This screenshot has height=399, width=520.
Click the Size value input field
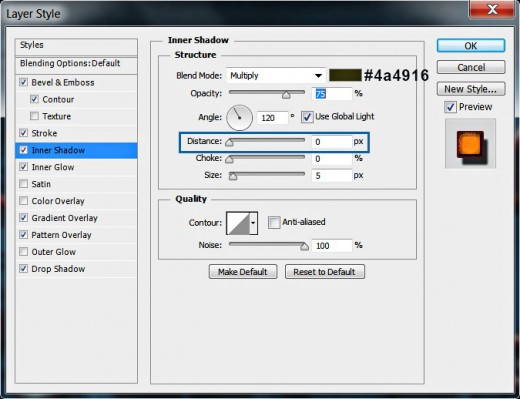[332, 175]
